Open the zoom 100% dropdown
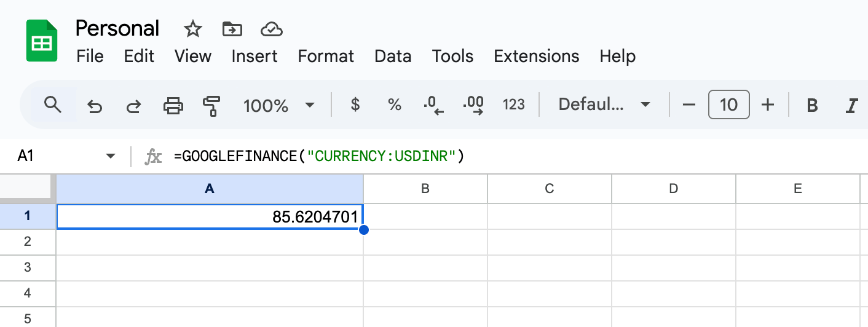Image resolution: width=868 pixels, height=327 pixels. coord(280,106)
